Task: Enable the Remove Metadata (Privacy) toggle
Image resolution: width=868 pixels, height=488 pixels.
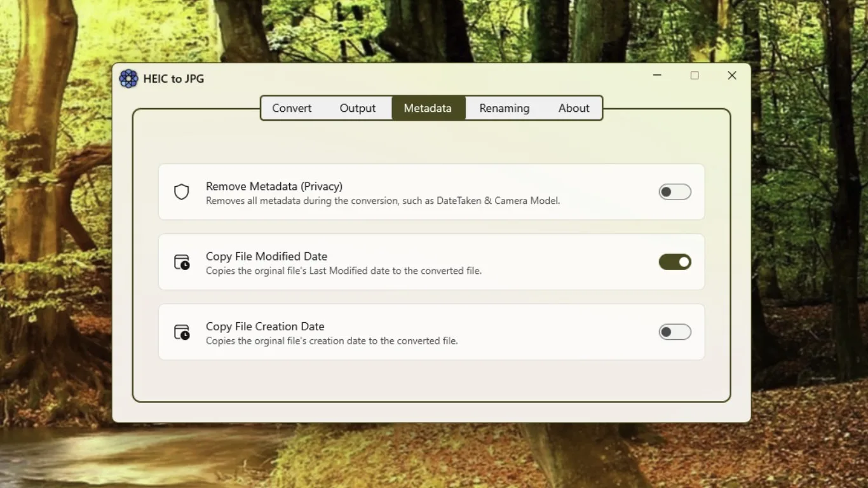Action: tap(675, 192)
